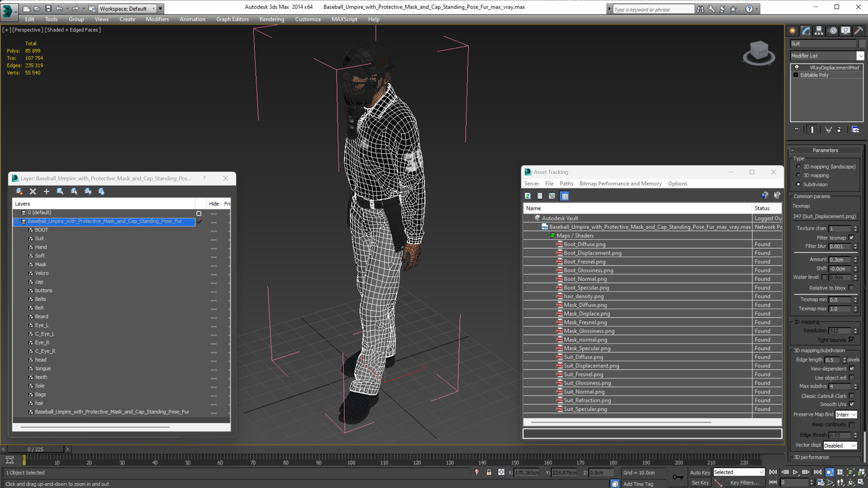Switch to the Modify command panel tab

click(x=806, y=31)
